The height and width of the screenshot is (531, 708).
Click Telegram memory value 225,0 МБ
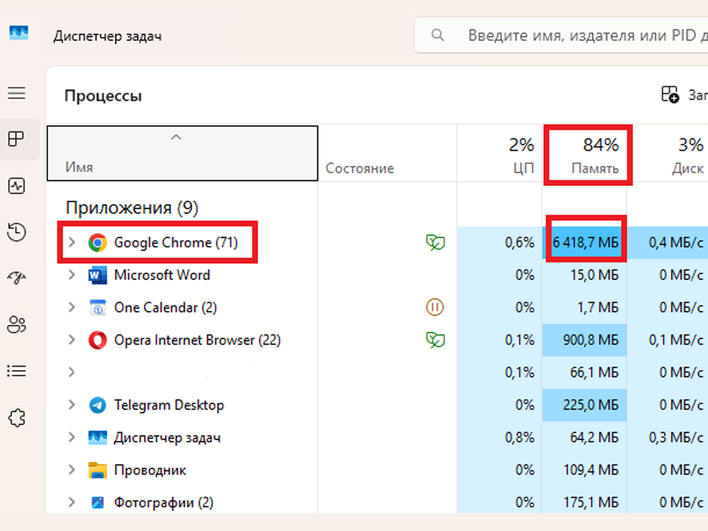(591, 405)
